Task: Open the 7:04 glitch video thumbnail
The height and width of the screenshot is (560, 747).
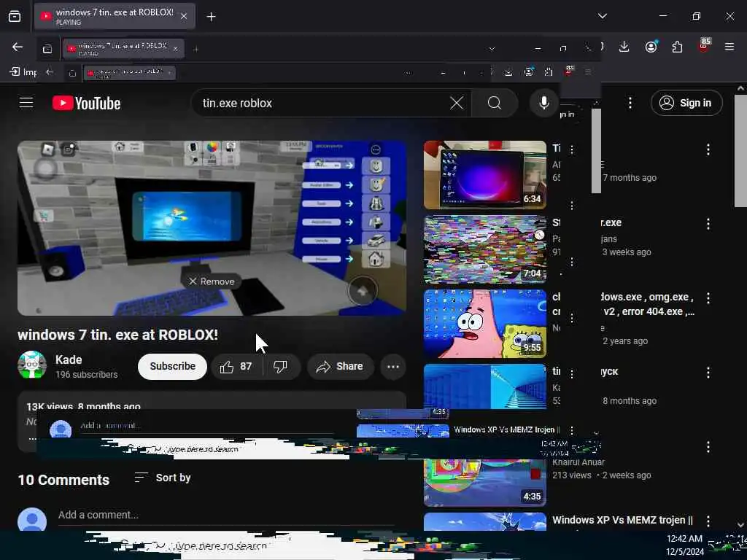Action: click(485, 249)
